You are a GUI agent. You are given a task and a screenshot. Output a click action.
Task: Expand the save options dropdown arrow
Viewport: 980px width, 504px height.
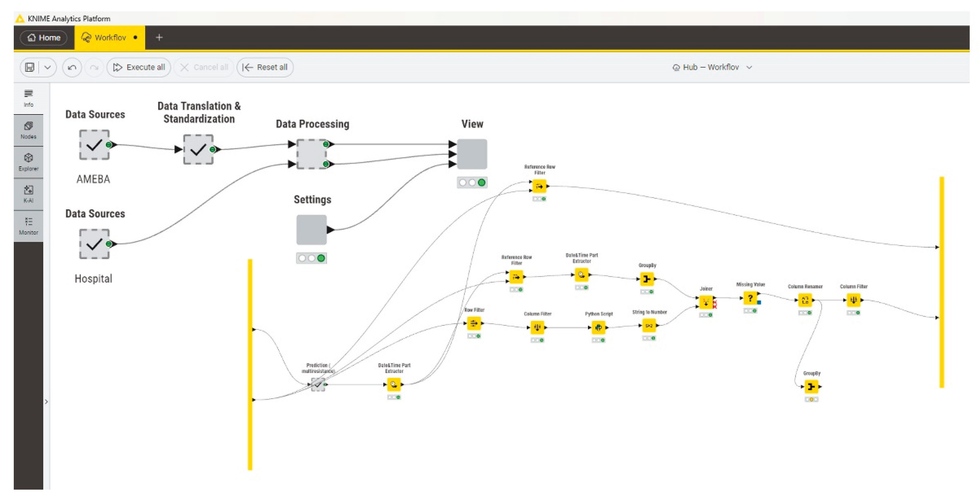click(x=48, y=67)
